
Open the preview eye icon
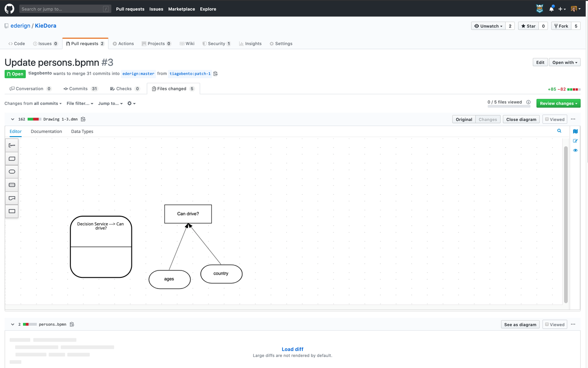coord(575,150)
